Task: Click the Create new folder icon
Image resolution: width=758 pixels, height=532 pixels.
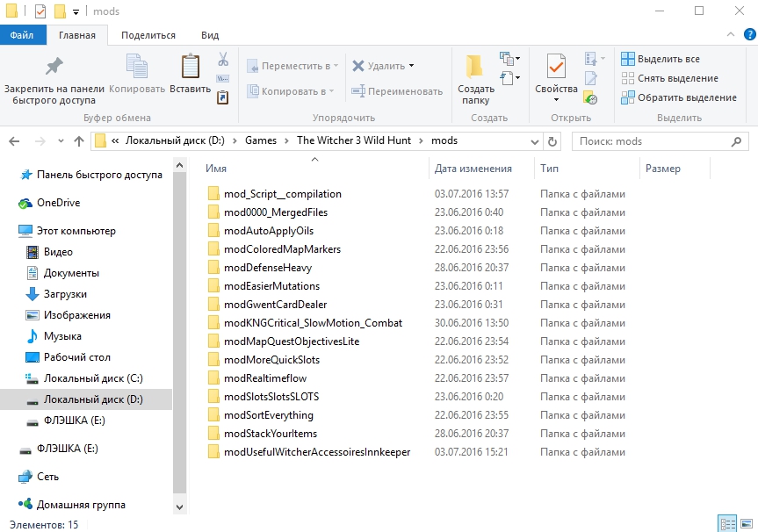Action: coord(475,67)
